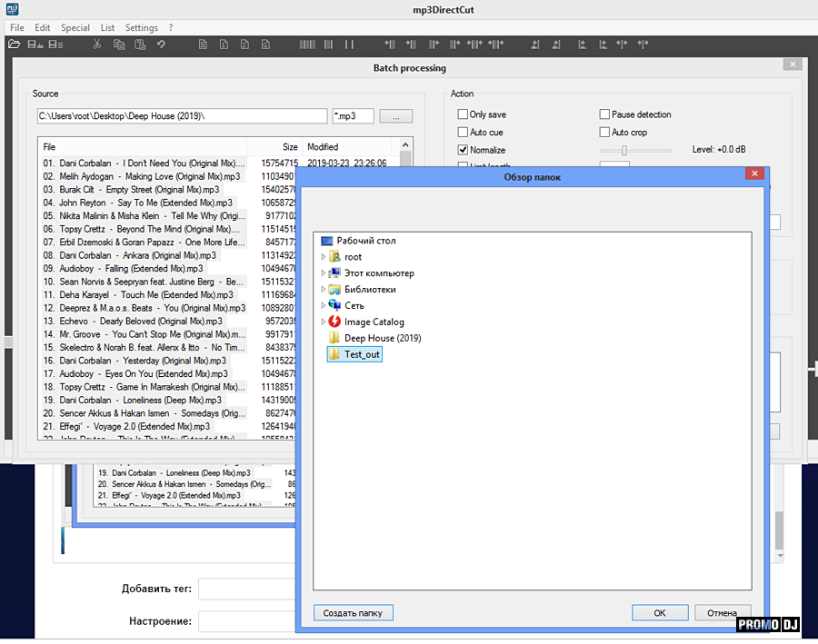Viewport: 818px width, 644px height.
Task: Click the Создать папку button
Action: click(x=354, y=613)
